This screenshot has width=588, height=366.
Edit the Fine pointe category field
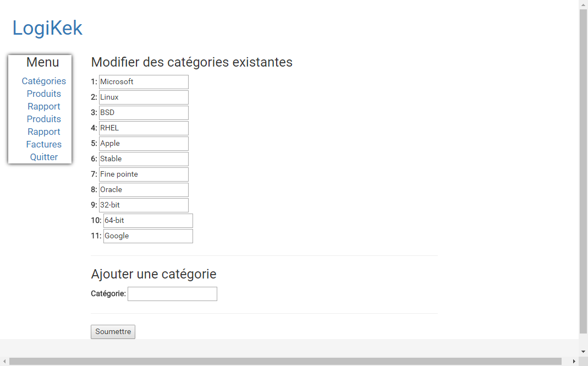click(144, 174)
